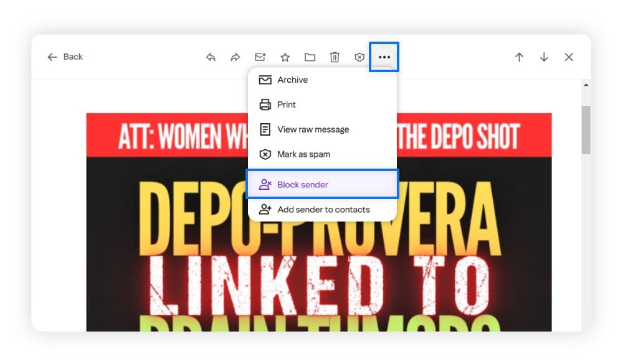Select Print in the dropdown menu
This screenshot has width=623, height=364.
click(x=322, y=105)
